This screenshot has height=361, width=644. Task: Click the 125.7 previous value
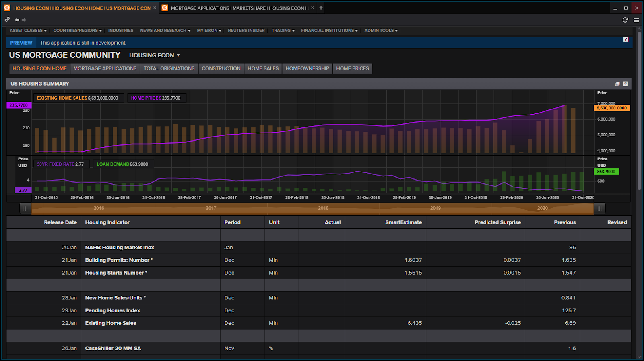(x=569, y=310)
